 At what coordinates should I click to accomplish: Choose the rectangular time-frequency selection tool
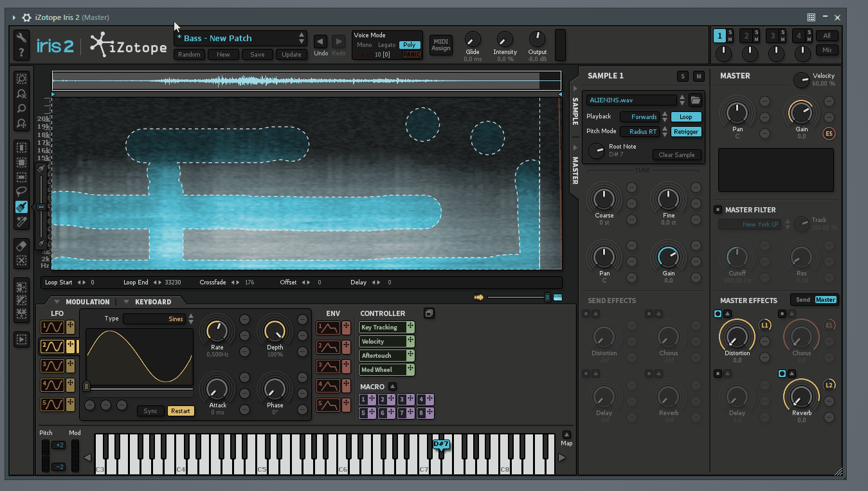click(x=21, y=163)
